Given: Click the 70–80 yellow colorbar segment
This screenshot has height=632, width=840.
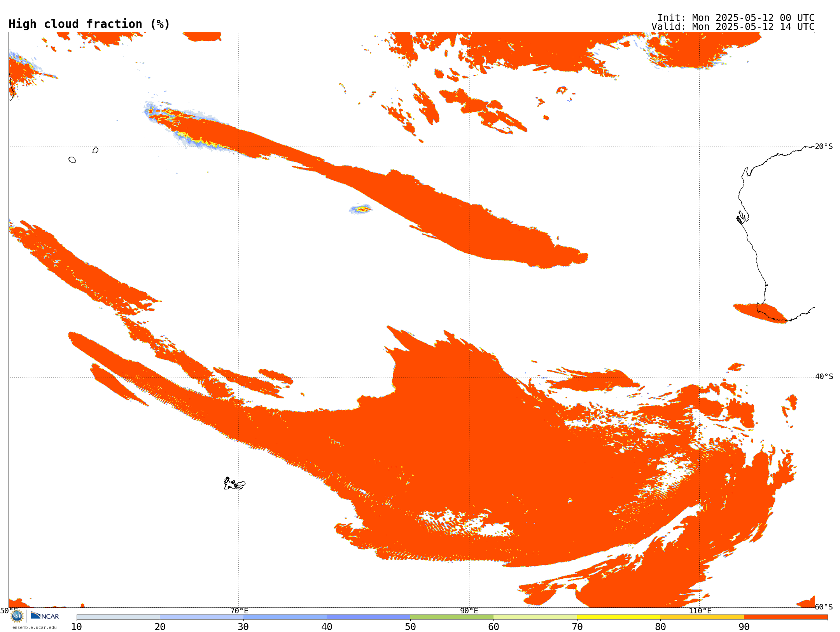Looking at the screenshot, I should [619, 617].
